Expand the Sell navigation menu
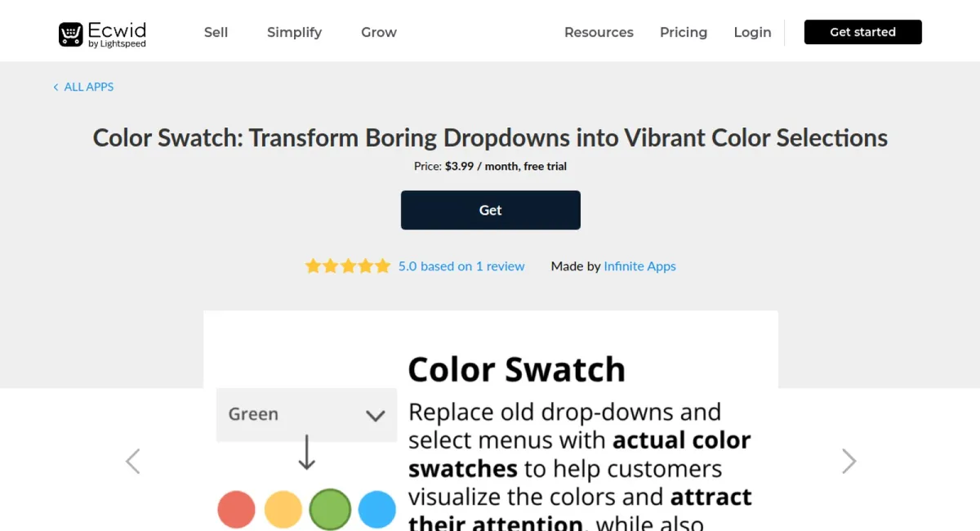Viewport: 980px width, 531px height. [216, 32]
